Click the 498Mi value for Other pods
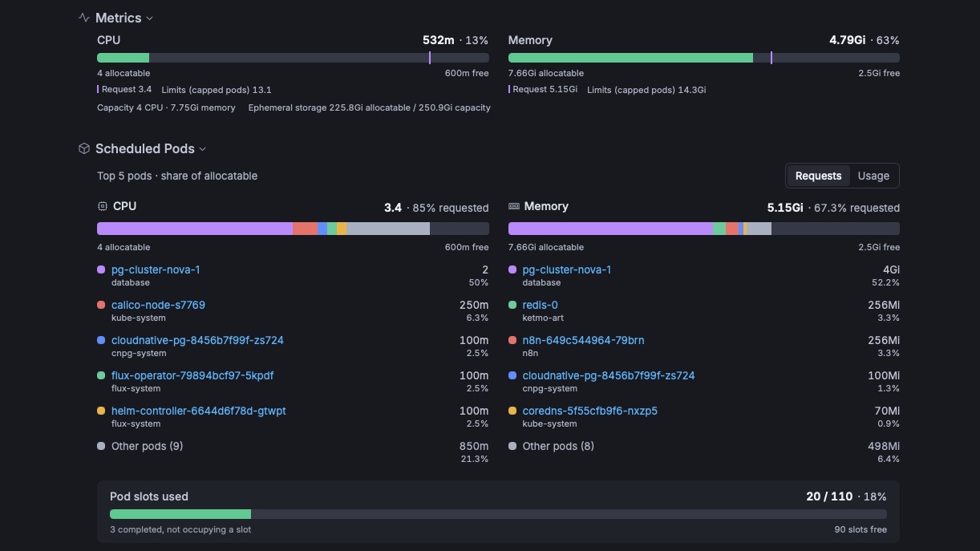This screenshot has height=551, width=980. coord(884,446)
